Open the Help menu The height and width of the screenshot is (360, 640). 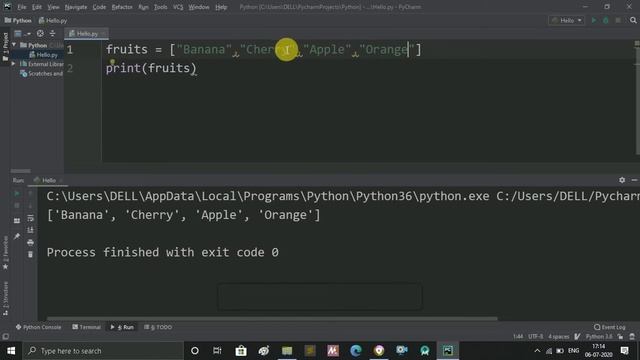pos(221,7)
